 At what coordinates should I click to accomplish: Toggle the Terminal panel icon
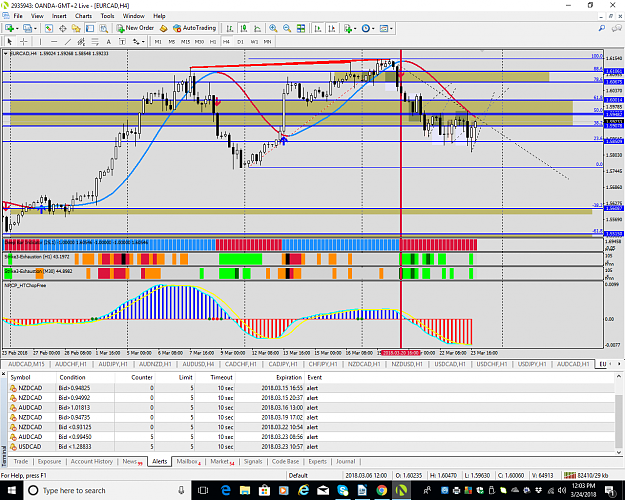[x=90, y=28]
